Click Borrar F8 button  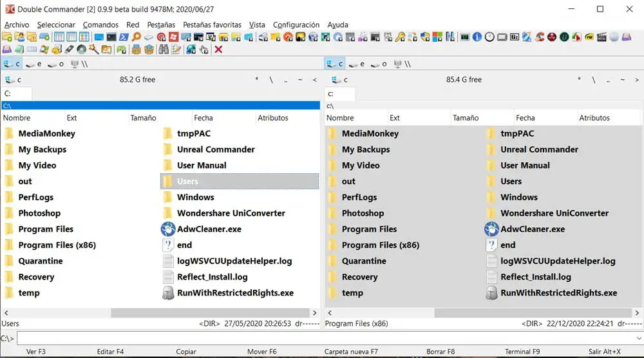pos(440,352)
